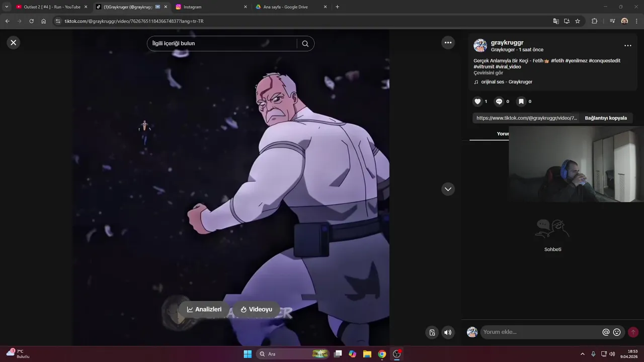This screenshot has width=644, height=362.
Task: Select the Graykruger TikTok tab
Action: 127,7
